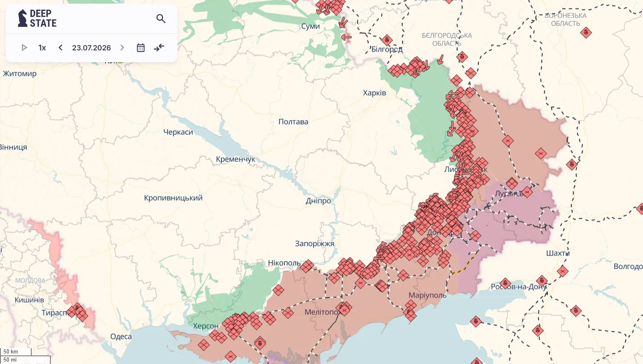Viewport: 643px width, 364px height.
Task: Click the Харків city label
Action: [x=375, y=93]
